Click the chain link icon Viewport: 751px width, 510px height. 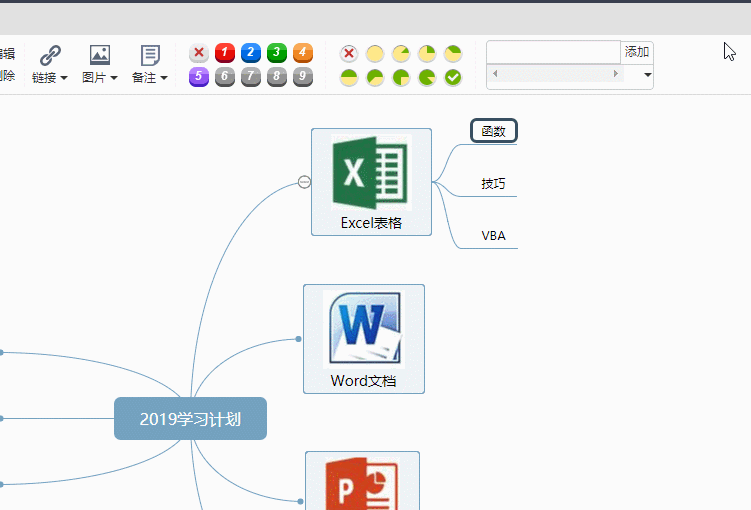50,56
